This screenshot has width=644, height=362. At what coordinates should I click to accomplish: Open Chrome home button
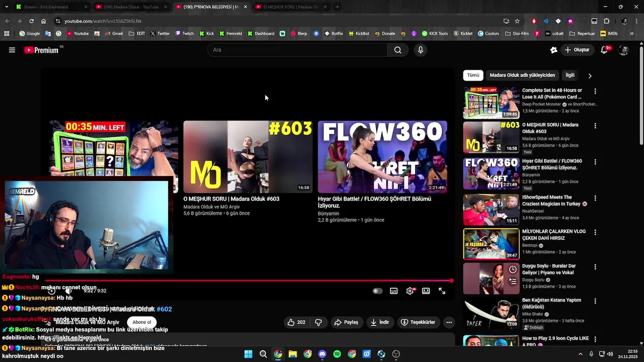(43, 21)
